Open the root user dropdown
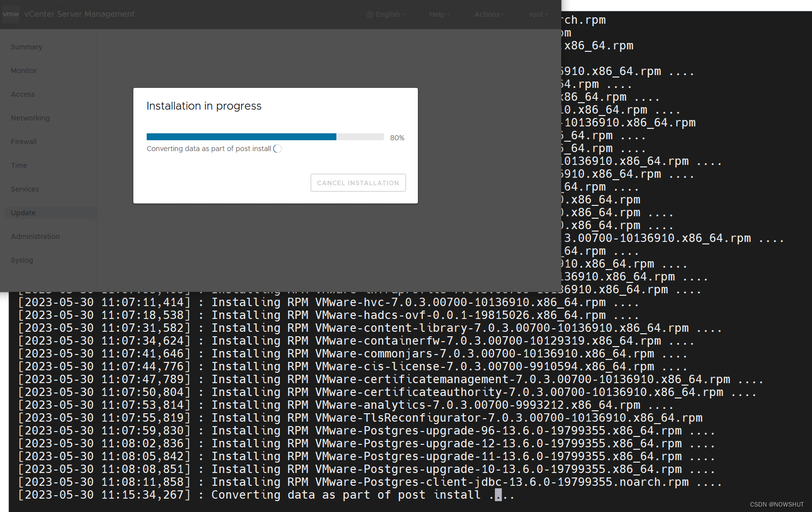This screenshot has width=812, height=512. tap(539, 14)
